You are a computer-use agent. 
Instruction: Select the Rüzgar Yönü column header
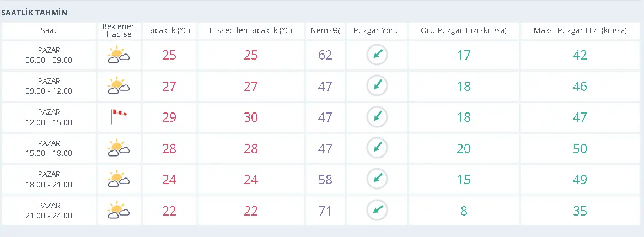tap(377, 30)
